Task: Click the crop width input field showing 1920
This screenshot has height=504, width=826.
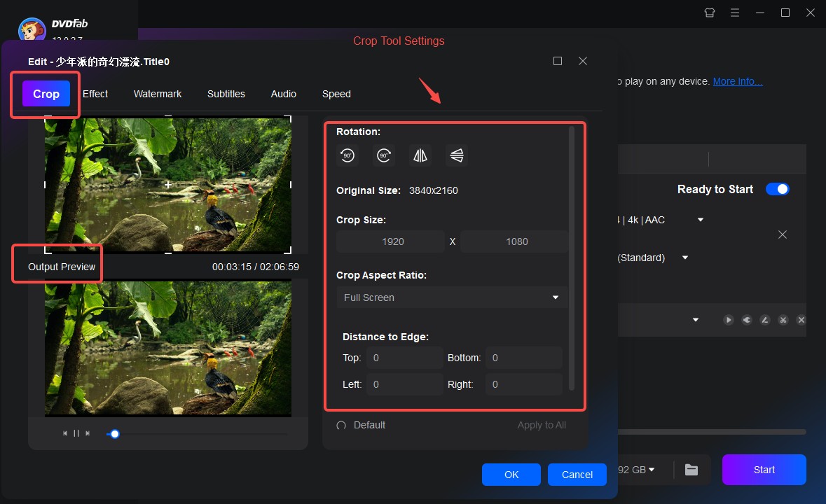Action: [390, 241]
